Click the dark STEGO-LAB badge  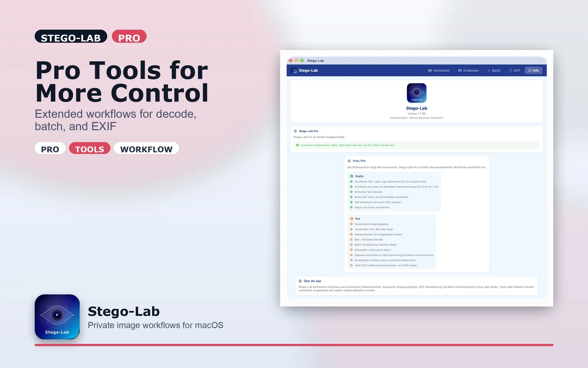click(x=71, y=36)
